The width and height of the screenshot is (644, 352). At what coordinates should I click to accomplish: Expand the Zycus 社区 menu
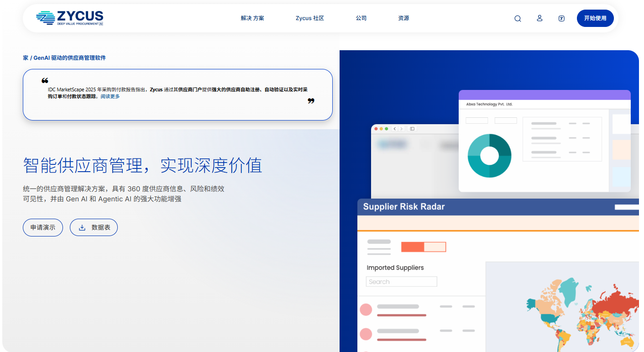click(309, 18)
